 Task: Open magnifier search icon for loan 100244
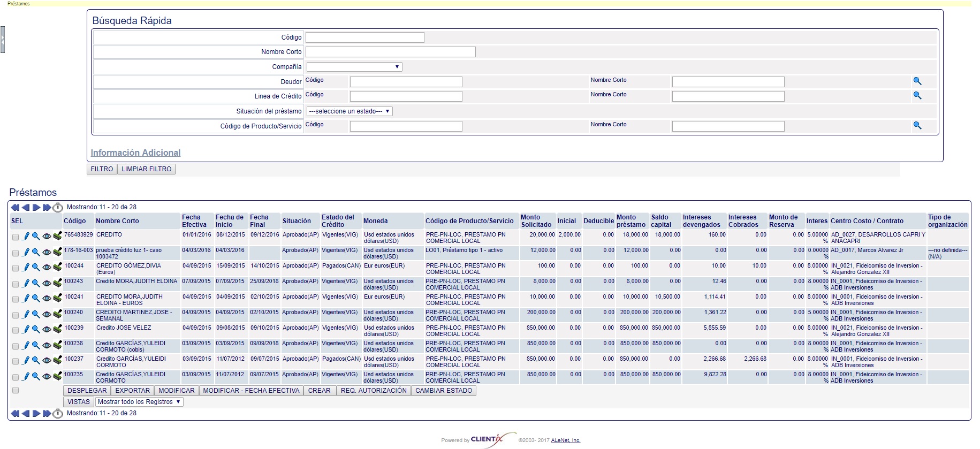click(x=36, y=267)
